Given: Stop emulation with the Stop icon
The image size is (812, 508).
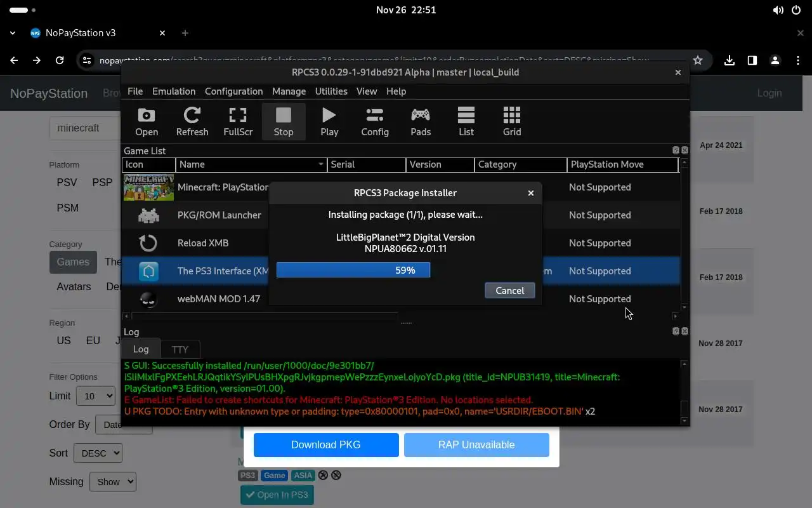Looking at the screenshot, I should point(284,121).
